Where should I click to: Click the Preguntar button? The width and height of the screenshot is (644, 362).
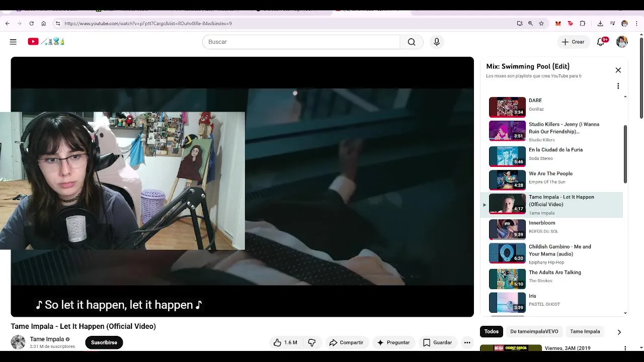(x=393, y=342)
